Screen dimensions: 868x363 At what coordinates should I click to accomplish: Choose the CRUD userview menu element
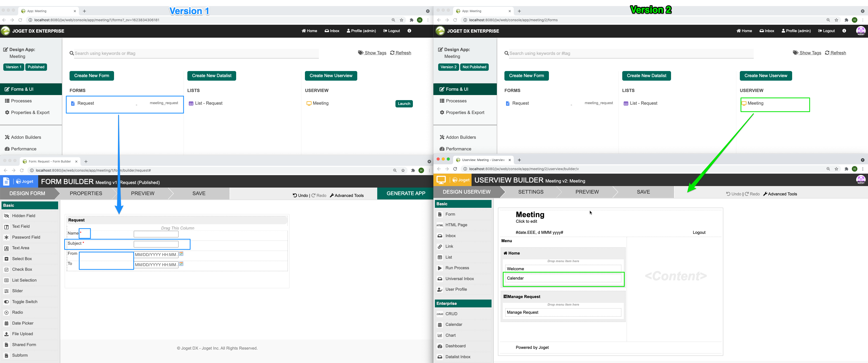(451, 314)
